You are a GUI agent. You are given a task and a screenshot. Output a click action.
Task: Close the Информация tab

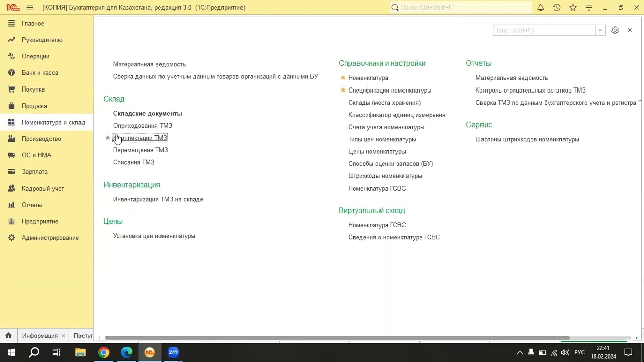click(x=63, y=336)
